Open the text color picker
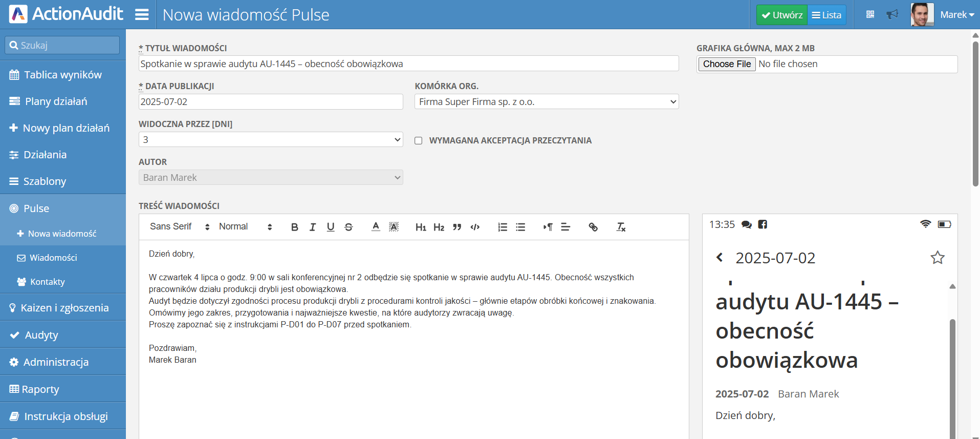Screen dimensions: 980x439 (376, 227)
